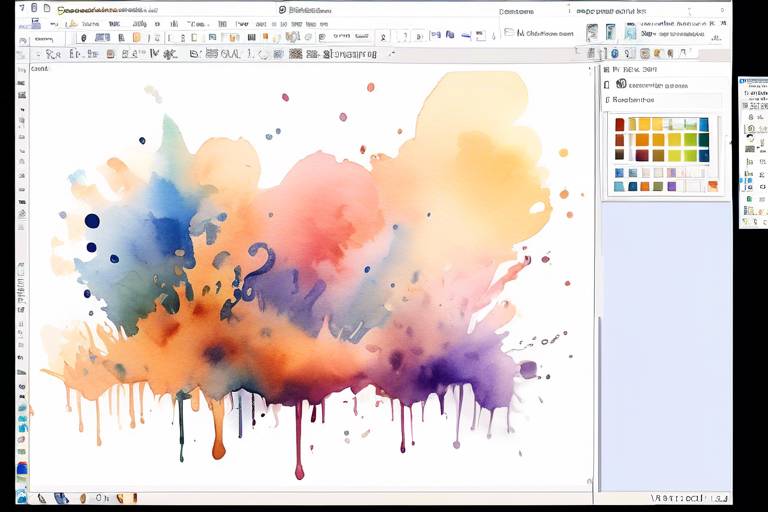Viewport: 768px width, 512px height.
Task: Pick the bright blue swatch in the palette's top row
Action: (704, 124)
